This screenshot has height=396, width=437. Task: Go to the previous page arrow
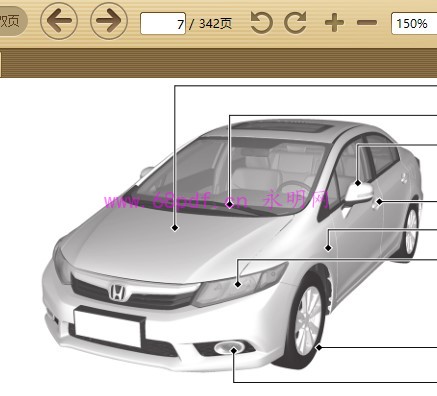click(x=59, y=21)
